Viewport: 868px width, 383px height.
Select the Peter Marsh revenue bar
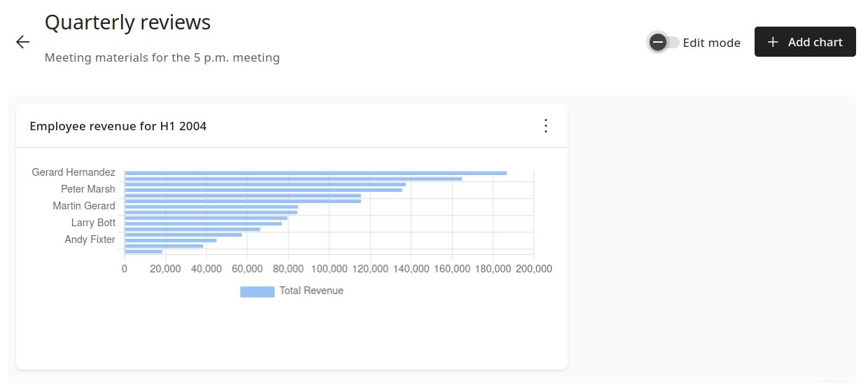pyautogui.click(x=263, y=190)
